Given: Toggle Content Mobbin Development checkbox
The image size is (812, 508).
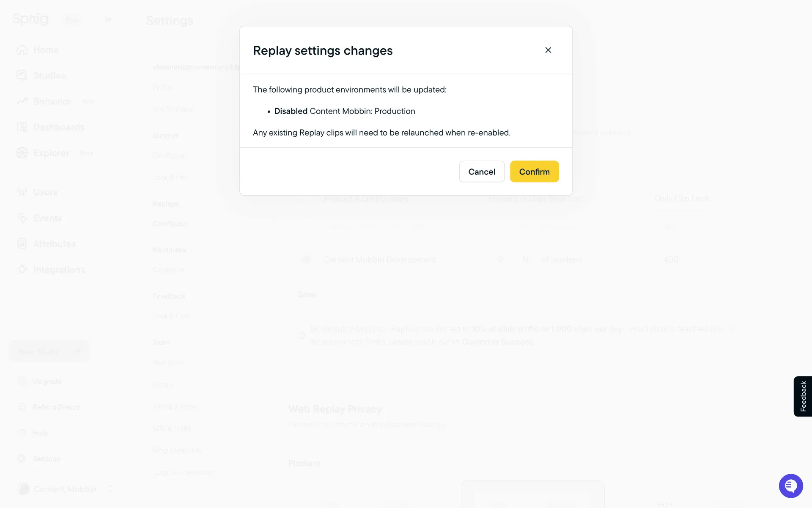Looking at the screenshot, I should tap(306, 260).
